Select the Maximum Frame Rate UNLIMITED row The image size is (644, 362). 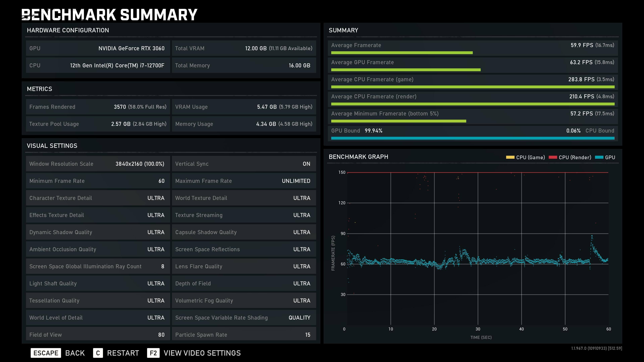(244, 181)
